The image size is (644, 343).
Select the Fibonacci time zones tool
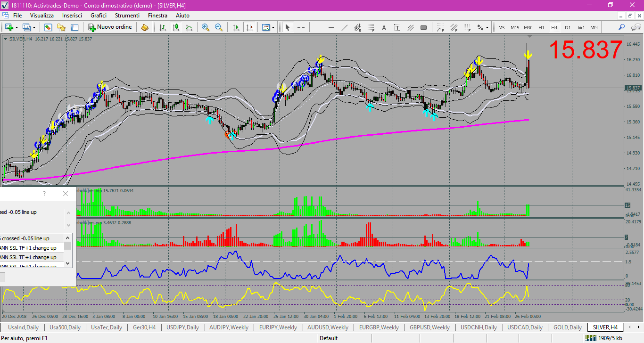pos(467,27)
